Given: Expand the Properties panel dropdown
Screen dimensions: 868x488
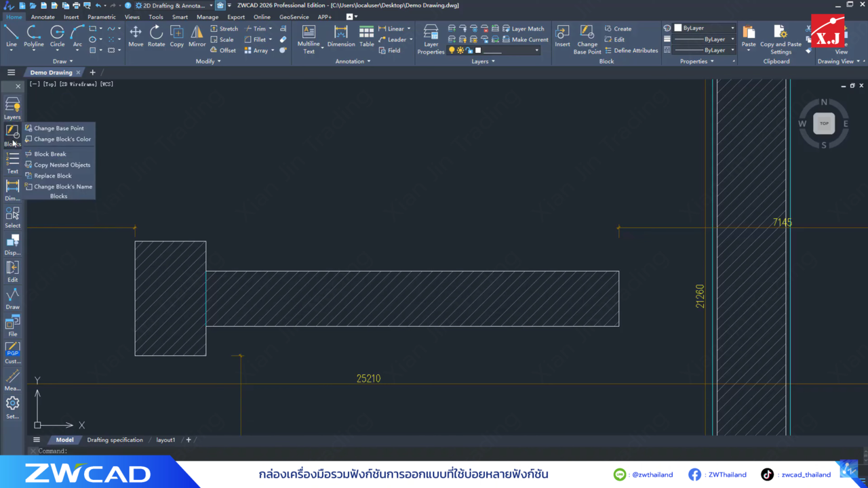Looking at the screenshot, I should [x=697, y=61].
